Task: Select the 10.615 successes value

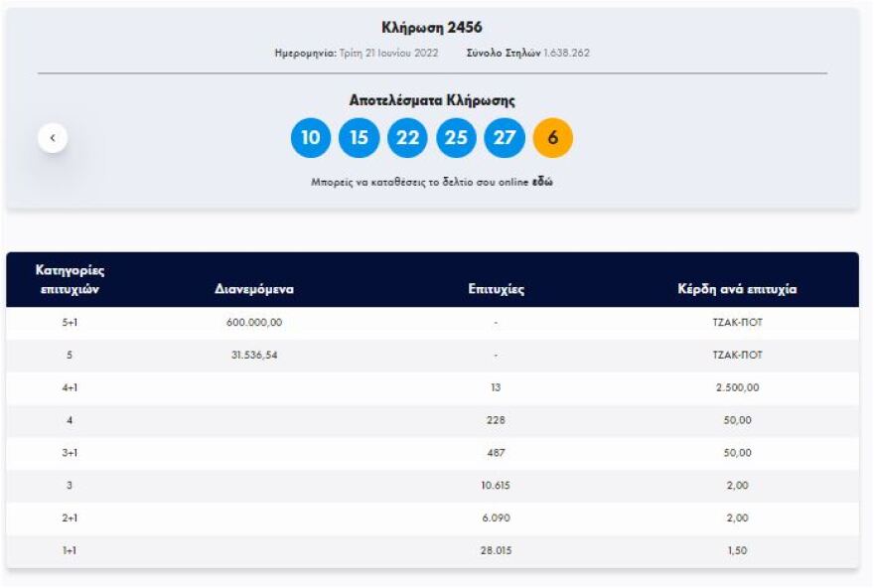Action: 496,486
